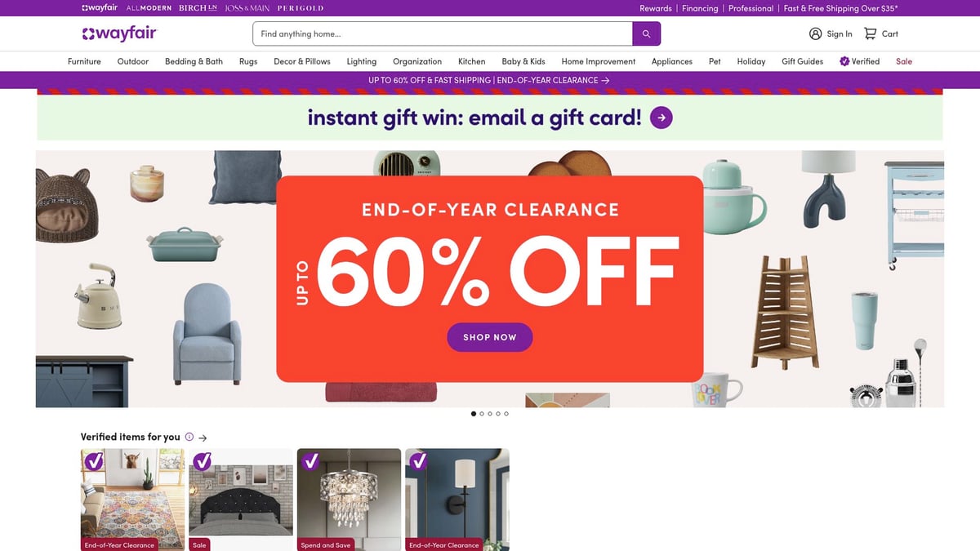Select the third carousel slide dot
This screenshot has width=980, height=551.
coord(490,414)
